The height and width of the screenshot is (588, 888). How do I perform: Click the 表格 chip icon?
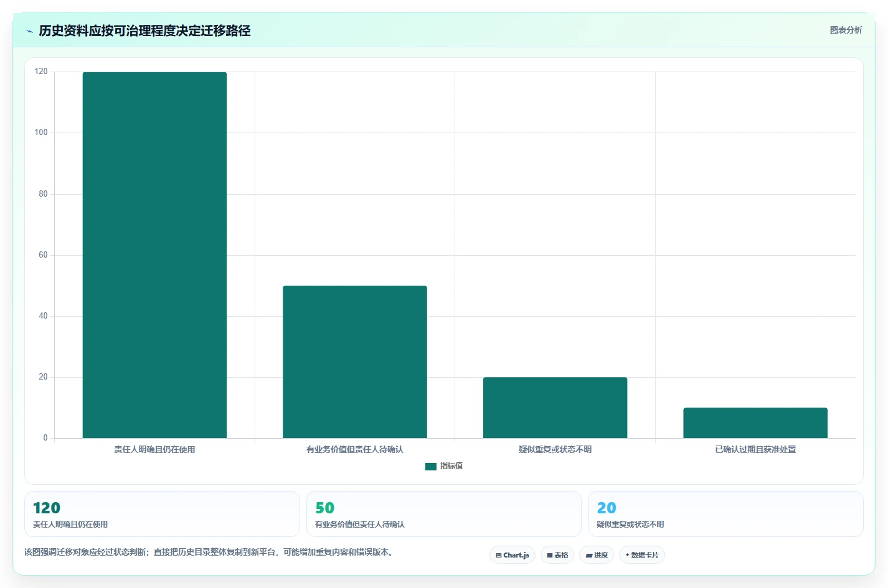[550, 555]
